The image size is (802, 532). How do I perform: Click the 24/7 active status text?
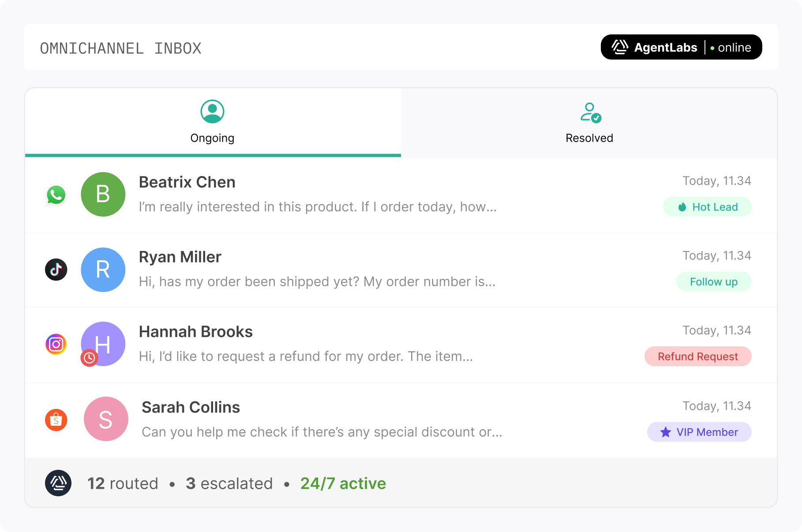tap(343, 483)
